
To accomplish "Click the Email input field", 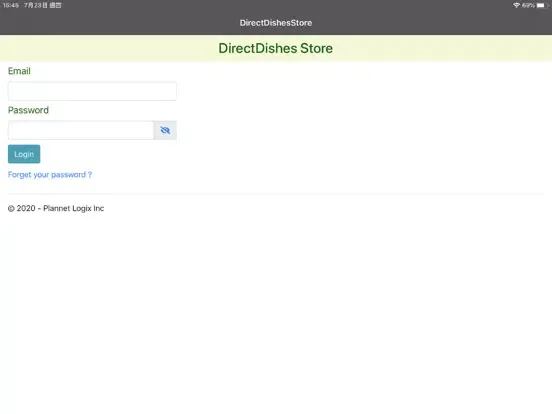I will (x=92, y=91).
